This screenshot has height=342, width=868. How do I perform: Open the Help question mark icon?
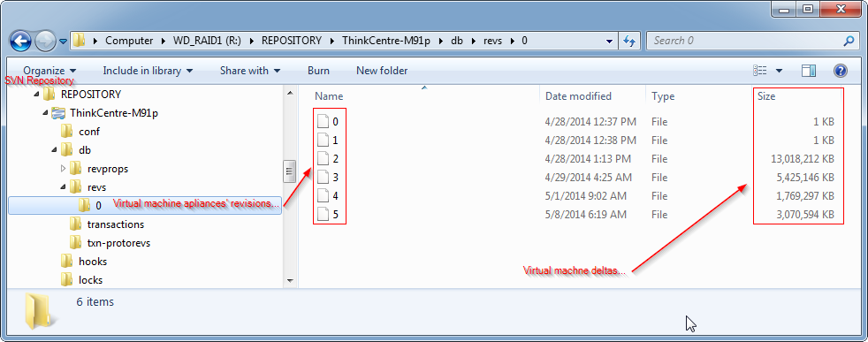pos(841,71)
